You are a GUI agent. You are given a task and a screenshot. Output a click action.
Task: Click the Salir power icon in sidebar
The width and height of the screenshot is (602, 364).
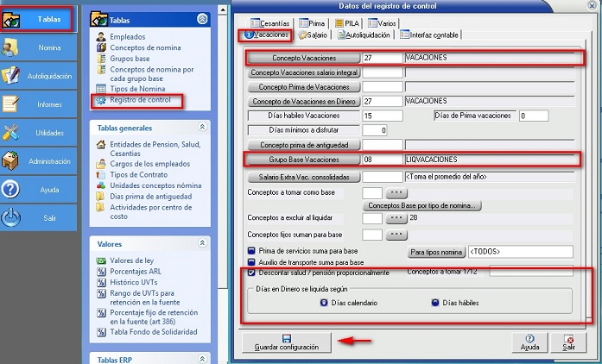pyautogui.click(x=12, y=217)
